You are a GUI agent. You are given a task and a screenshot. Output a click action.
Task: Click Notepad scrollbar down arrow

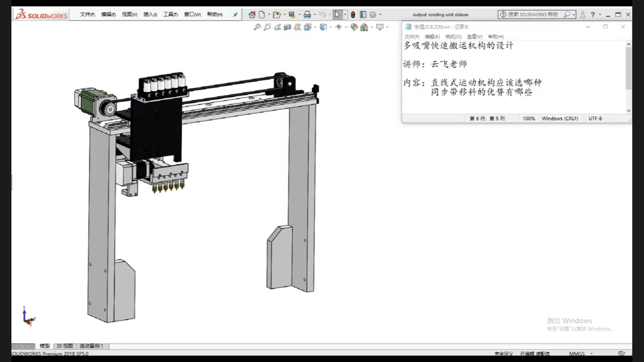tap(629, 110)
